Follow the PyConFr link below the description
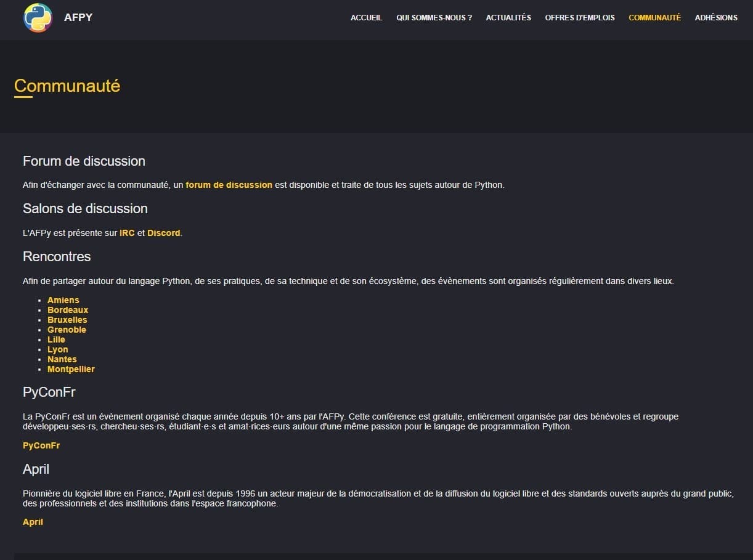The image size is (753, 560). tap(41, 445)
